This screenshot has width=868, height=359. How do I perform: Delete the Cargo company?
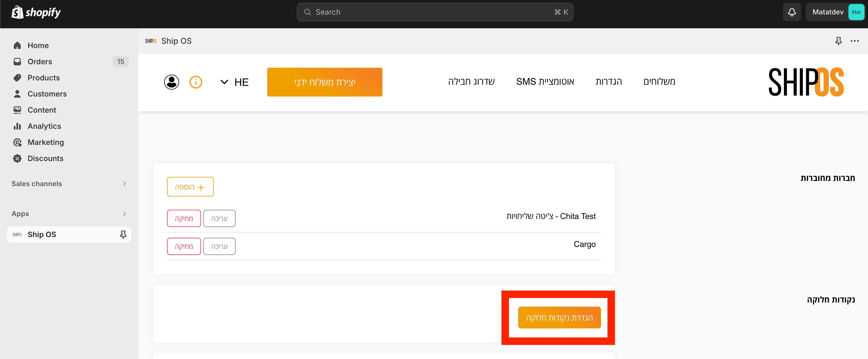click(x=184, y=246)
